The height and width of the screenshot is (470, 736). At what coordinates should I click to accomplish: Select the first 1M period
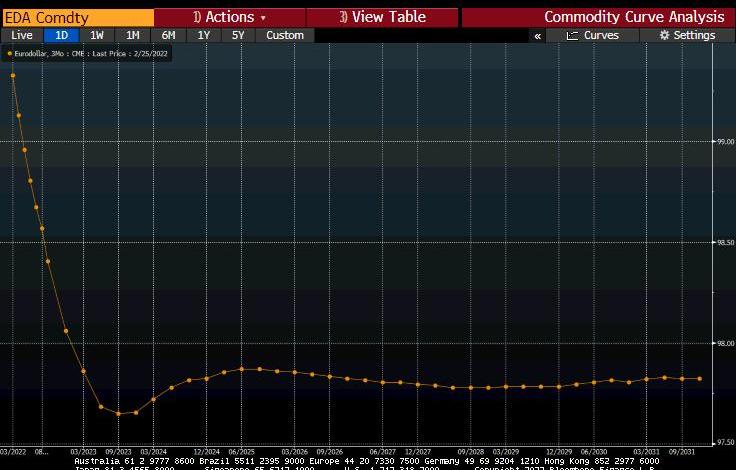click(x=132, y=35)
